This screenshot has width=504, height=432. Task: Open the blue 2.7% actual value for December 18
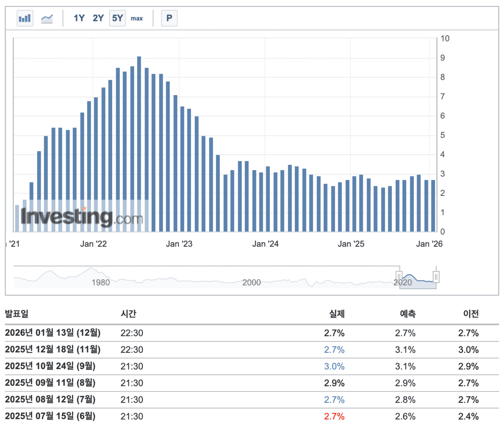[334, 349]
